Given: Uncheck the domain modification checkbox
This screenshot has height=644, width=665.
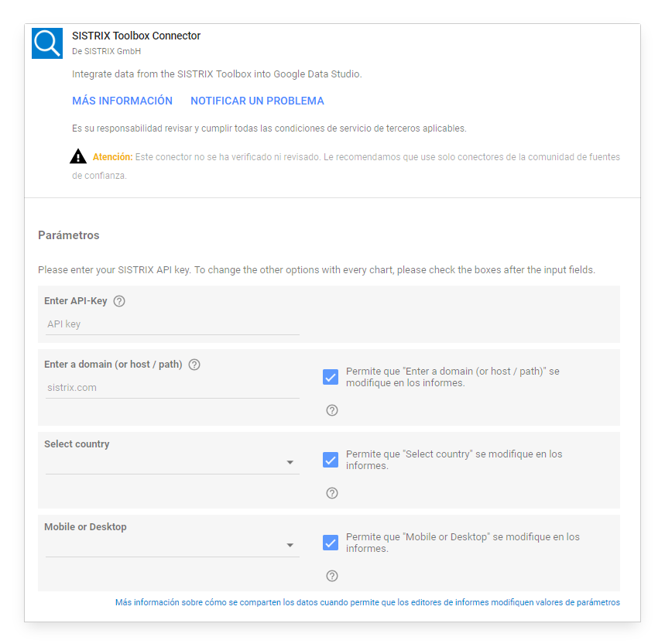Looking at the screenshot, I should click(331, 377).
